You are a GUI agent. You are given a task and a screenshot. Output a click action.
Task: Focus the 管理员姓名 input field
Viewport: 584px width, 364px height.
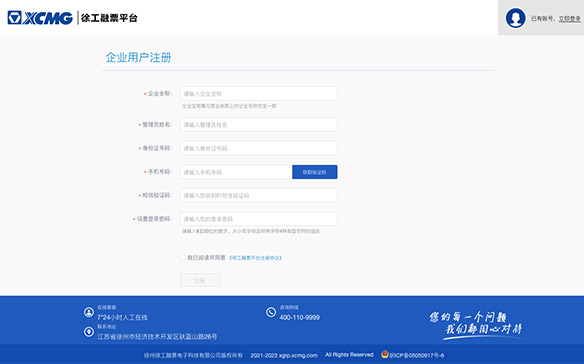coord(259,124)
